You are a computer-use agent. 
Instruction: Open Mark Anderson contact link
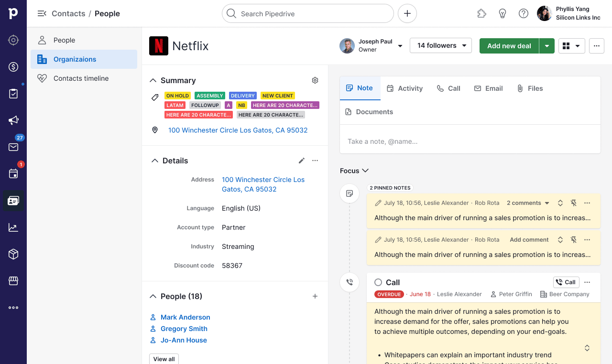[x=186, y=317]
